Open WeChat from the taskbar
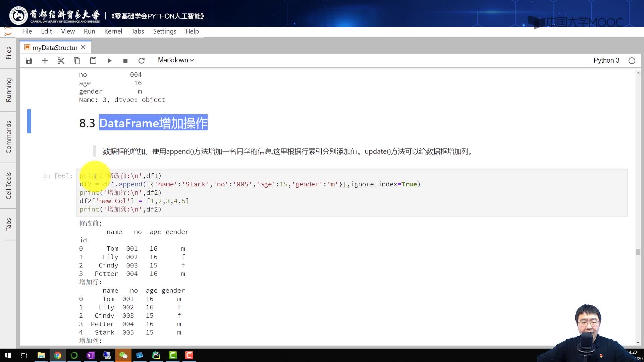The image size is (644, 362). 123,355
